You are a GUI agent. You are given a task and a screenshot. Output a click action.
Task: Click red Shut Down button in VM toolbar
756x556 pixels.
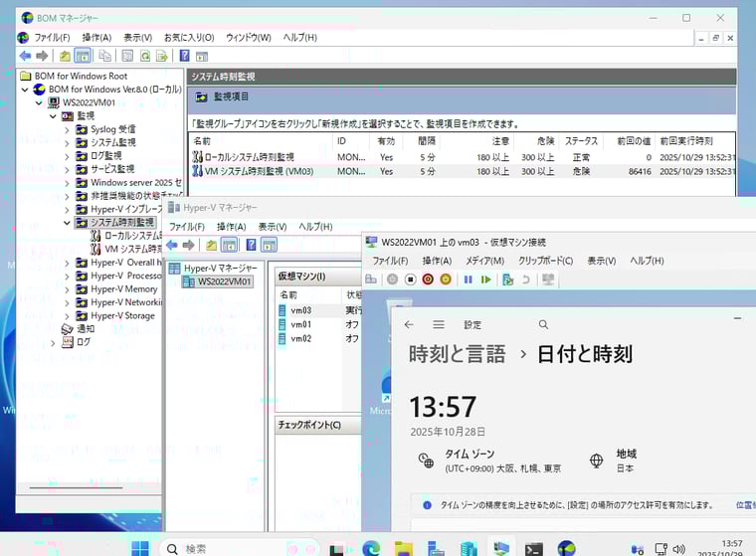(428, 279)
